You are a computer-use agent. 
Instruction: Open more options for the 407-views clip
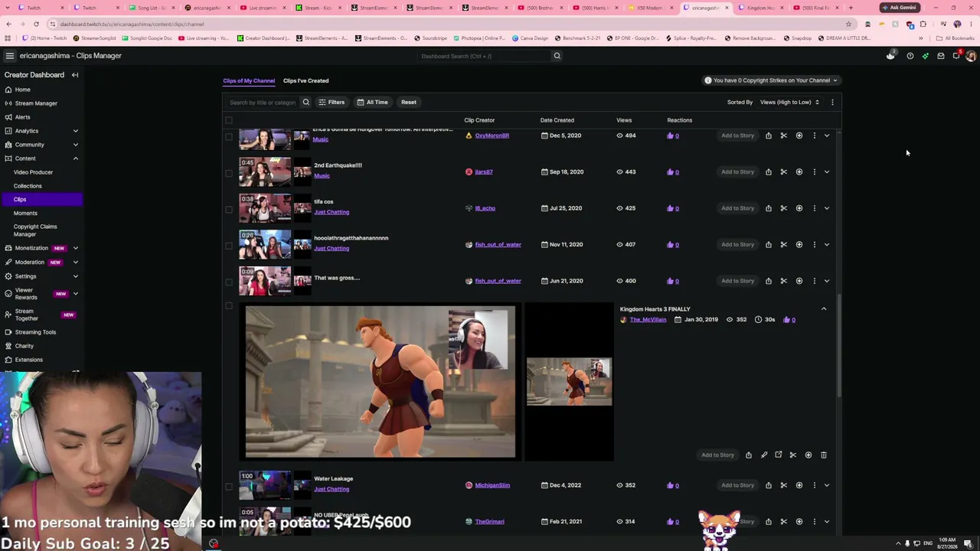point(815,244)
